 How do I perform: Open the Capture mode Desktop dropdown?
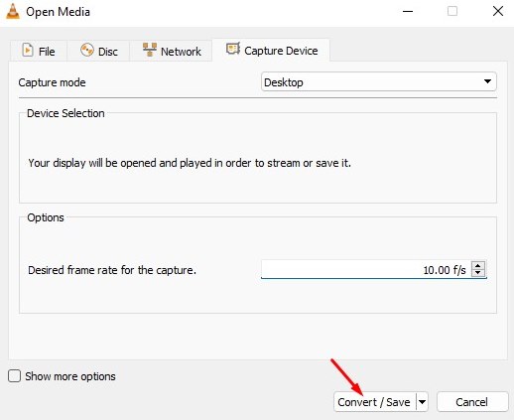(x=378, y=81)
